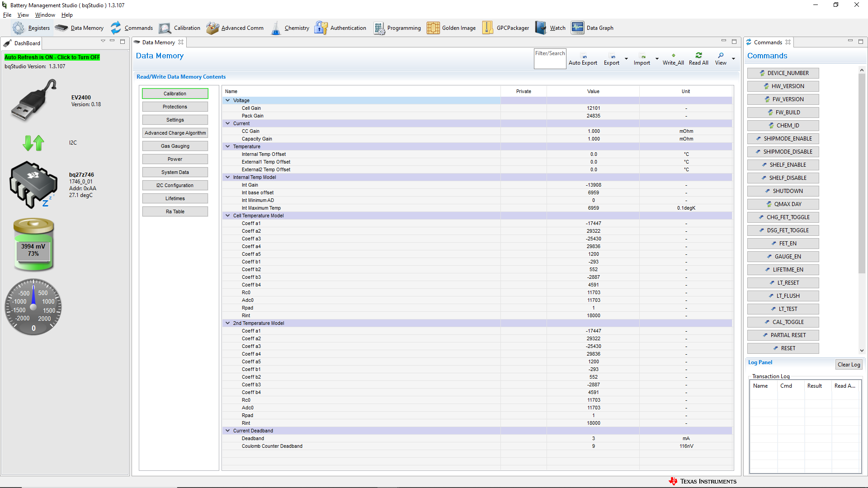Collapse the Voltage group
Image resolution: width=868 pixels, height=488 pixels.
[x=228, y=100]
